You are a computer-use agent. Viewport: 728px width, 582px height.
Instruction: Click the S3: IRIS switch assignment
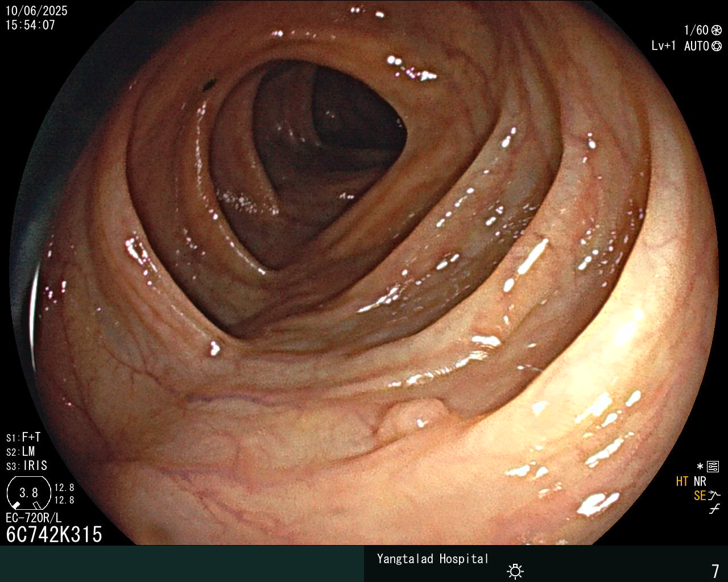(27, 466)
